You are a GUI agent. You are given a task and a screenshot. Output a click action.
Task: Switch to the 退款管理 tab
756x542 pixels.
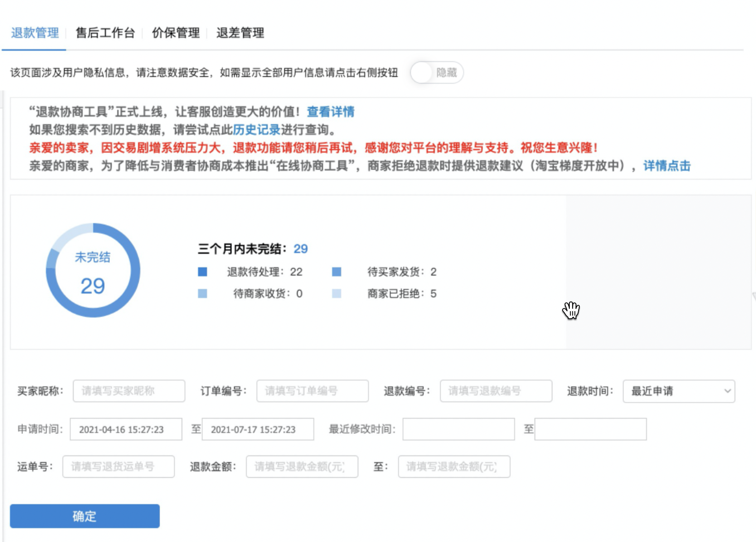[35, 33]
